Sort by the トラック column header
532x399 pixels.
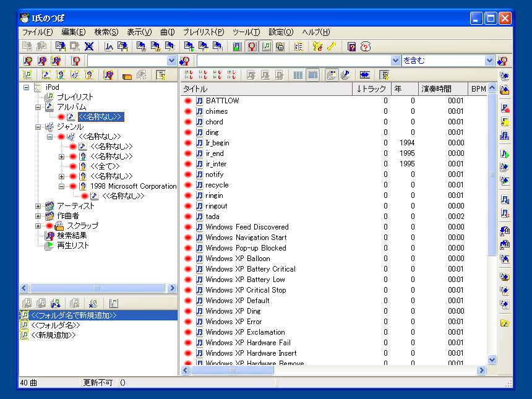(372, 89)
